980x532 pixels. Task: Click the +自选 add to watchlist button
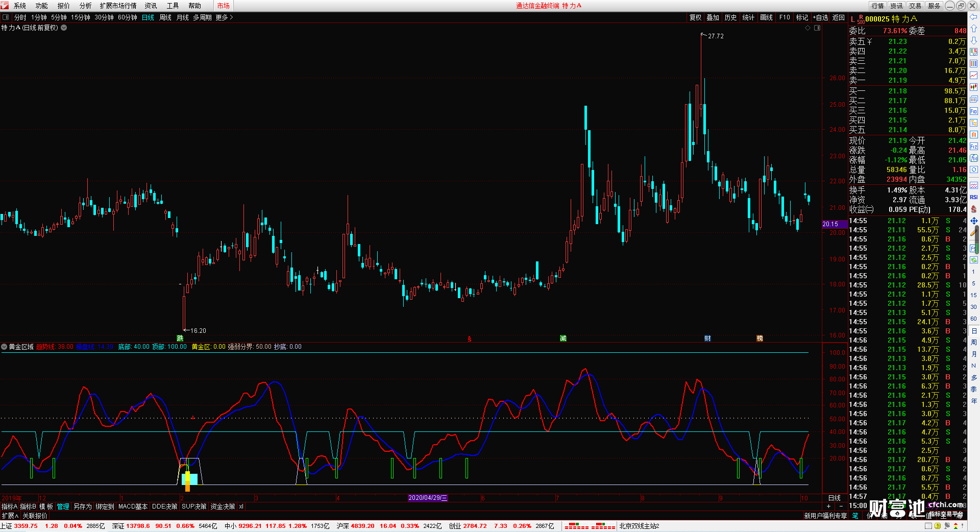(820, 17)
